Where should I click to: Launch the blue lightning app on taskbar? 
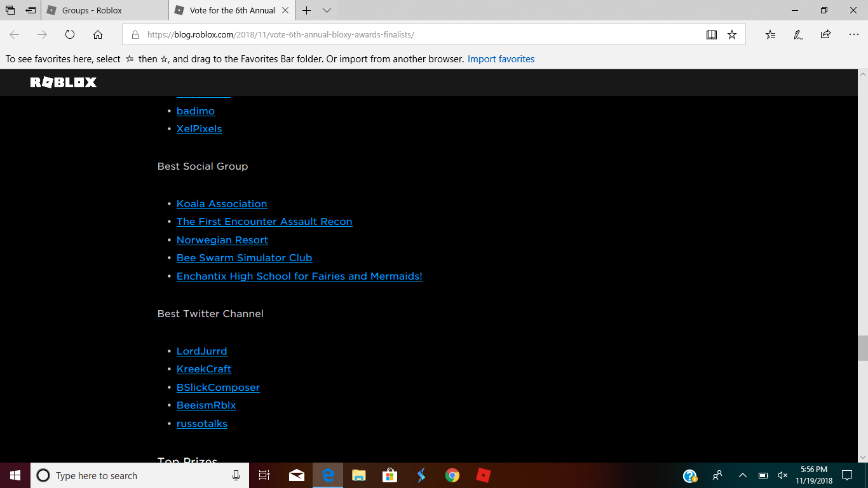click(x=421, y=475)
